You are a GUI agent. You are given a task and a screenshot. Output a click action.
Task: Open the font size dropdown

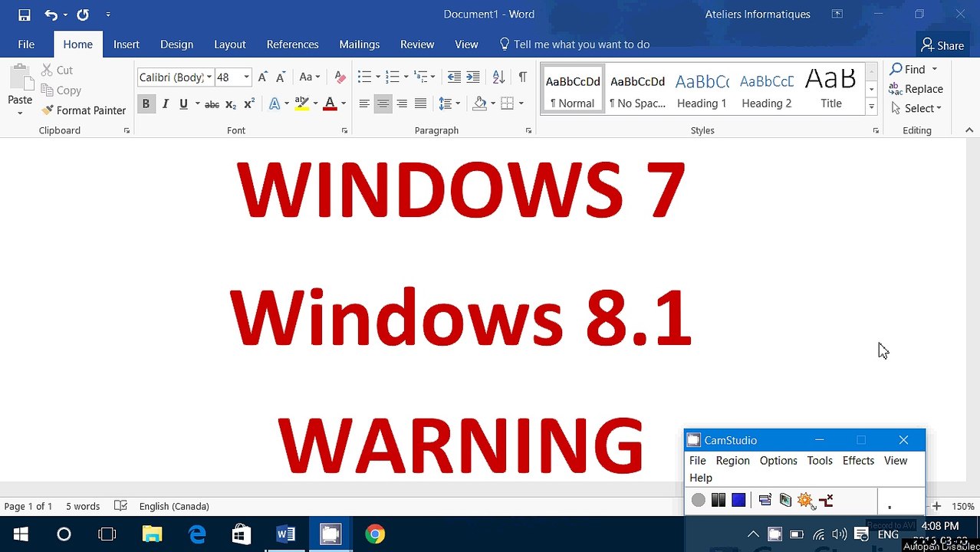(246, 77)
